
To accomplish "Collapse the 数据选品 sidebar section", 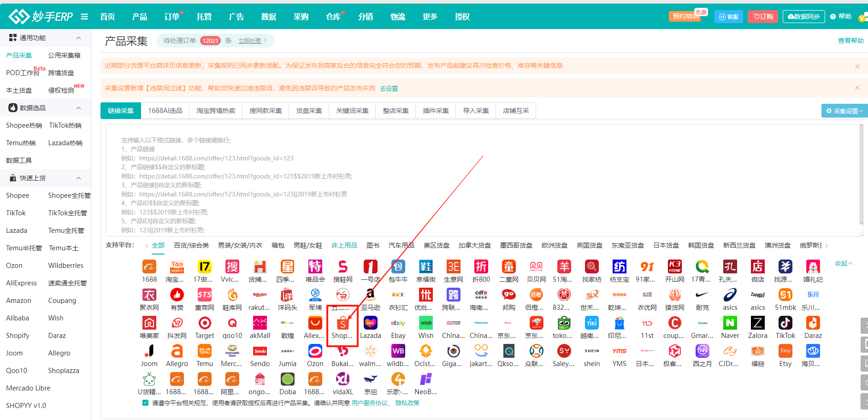I will tap(78, 108).
